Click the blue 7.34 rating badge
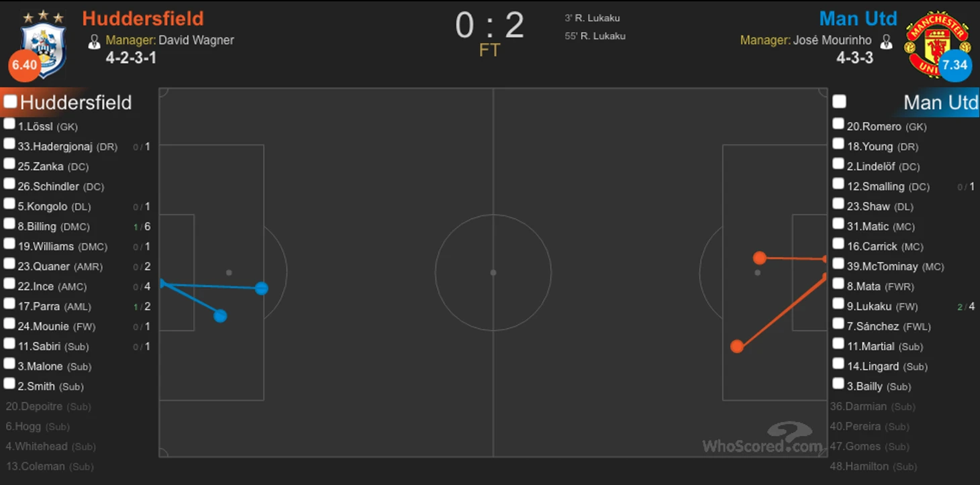 [x=955, y=65]
